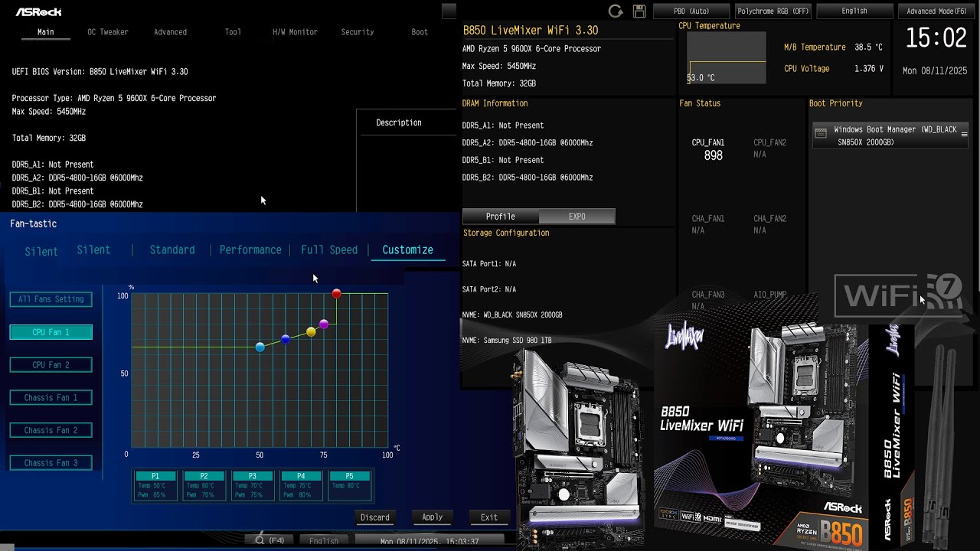Click the blue P2 curve point
Screen dimensions: 980x551
tap(286, 339)
